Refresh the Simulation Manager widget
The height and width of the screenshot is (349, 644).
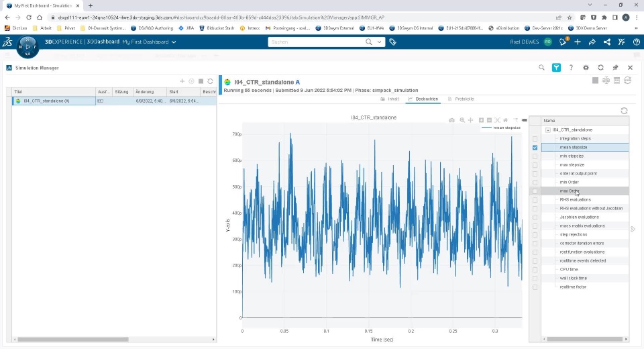click(x=600, y=67)
